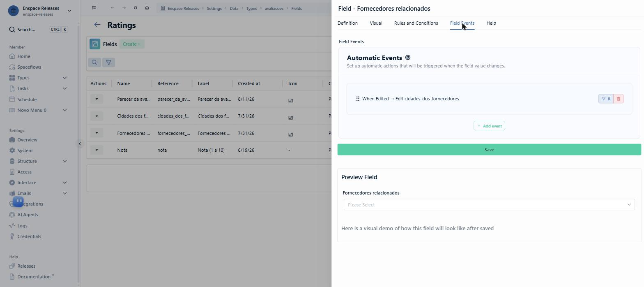This screenshot has width=644, height=287.
Task: Open the workspace switcher dropdown arrow
Action: click(69, 11)
